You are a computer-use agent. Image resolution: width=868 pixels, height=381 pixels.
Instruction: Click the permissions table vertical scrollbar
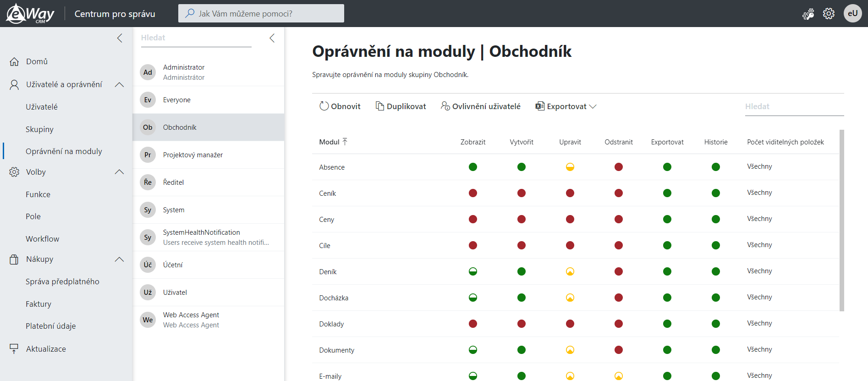tap(841, 221)
